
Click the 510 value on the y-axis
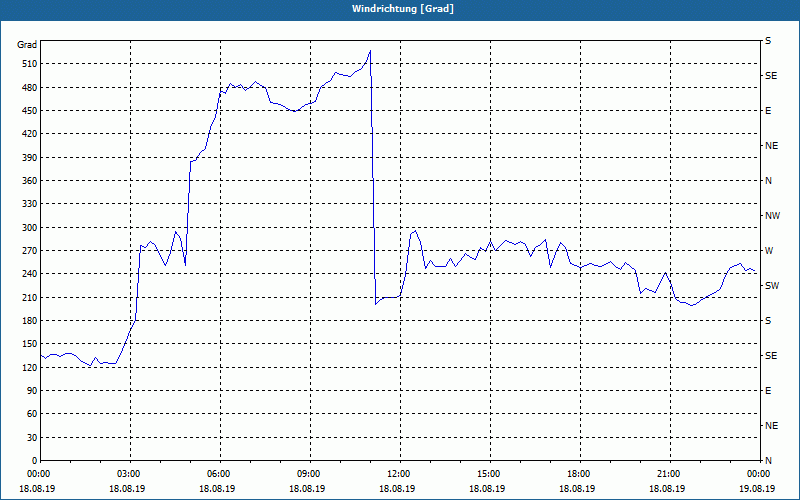tap(30, 64)
